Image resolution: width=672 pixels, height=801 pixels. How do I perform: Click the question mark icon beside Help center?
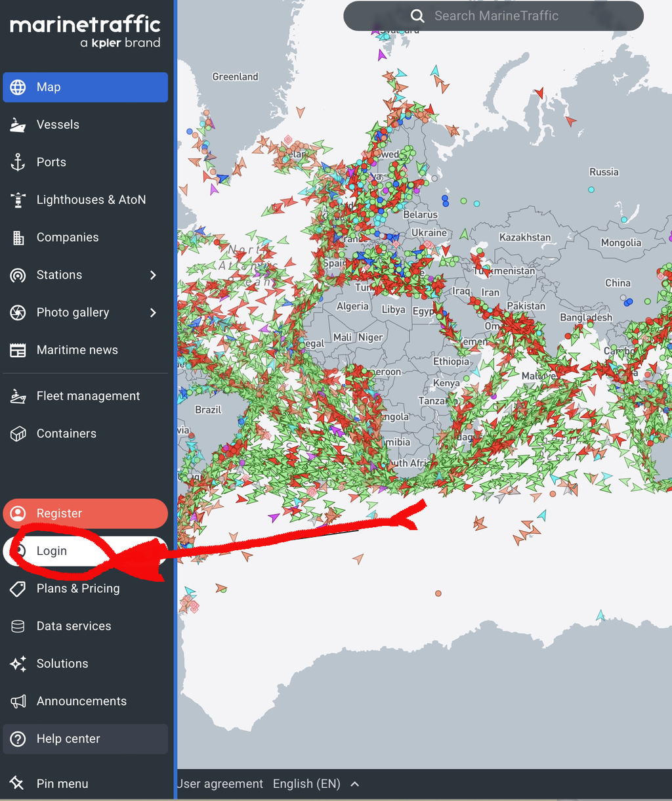pos(18,739)
